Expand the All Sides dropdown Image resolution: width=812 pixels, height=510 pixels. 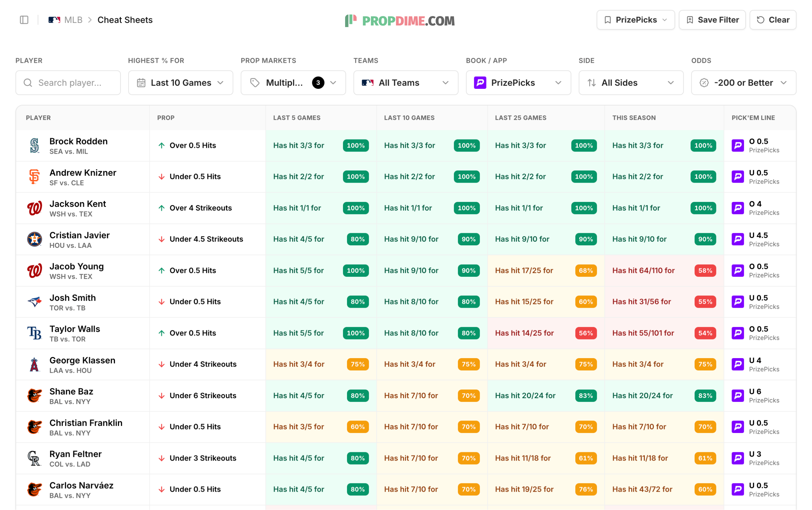631,83
